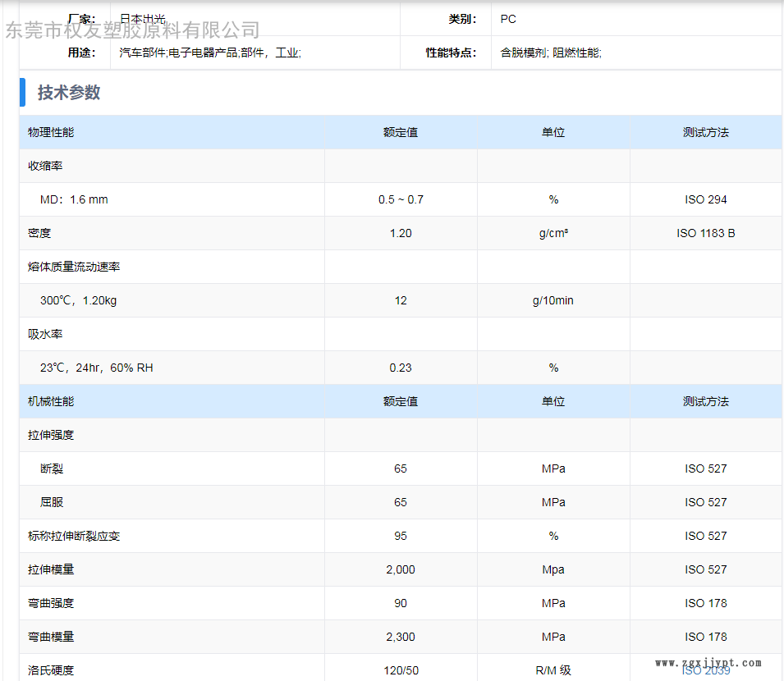This screenshot has width=784, height=681.
Task: Click the 技术参数 section heading
Action: (x=69, y=93)
